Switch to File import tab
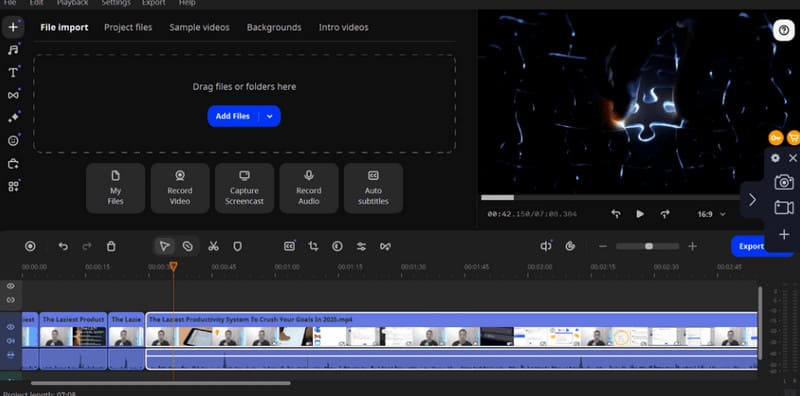 [x=64, y=28]
